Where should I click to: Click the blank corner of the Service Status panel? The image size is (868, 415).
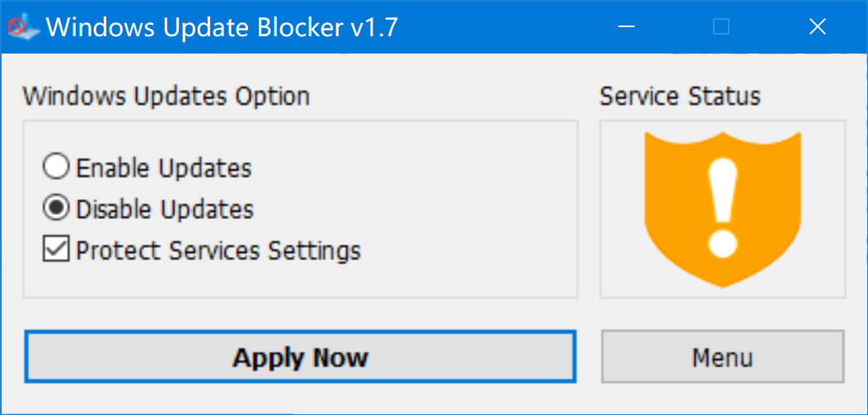[828, 280]
